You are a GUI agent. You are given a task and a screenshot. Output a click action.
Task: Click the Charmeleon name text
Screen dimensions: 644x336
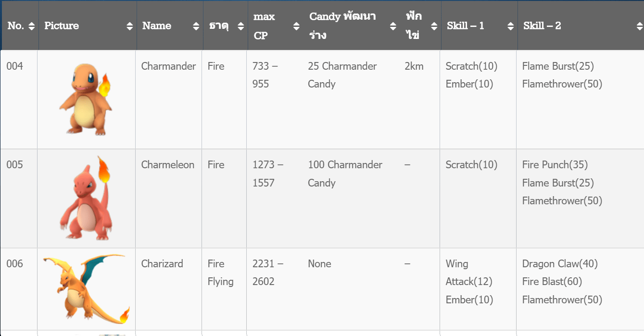168,165
